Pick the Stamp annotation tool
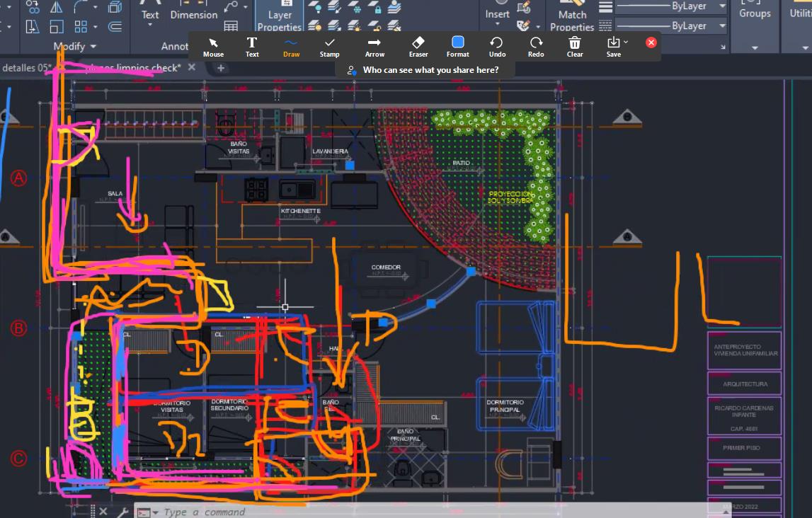The image size is (812, 518). pyautogui.click(x=329, y=47)
